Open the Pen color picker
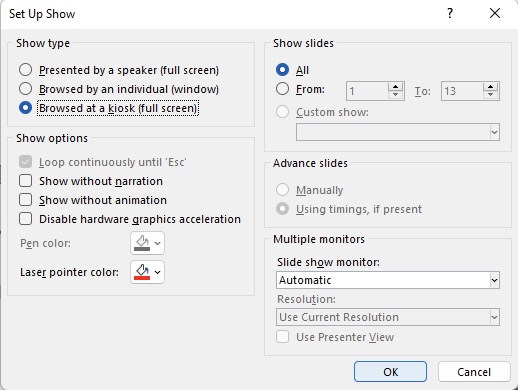Screen dimensions: 518x390 click(147, 243)
